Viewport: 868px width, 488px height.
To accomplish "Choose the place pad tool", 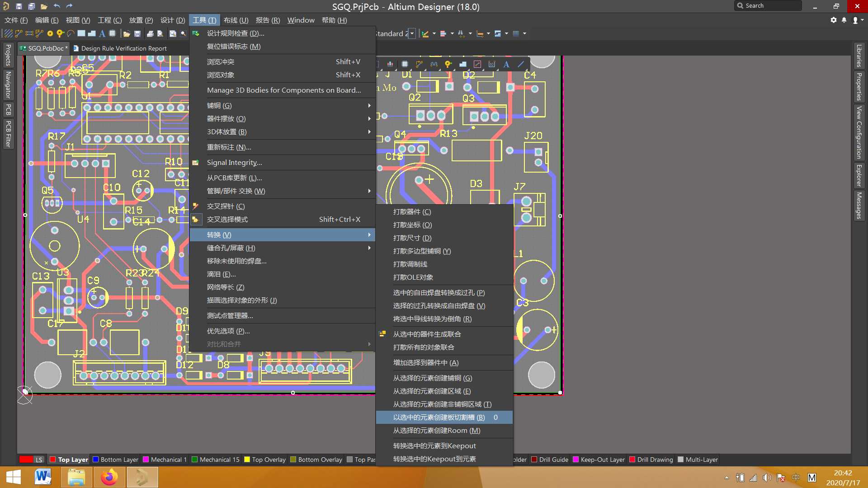I will pos(50,33).
